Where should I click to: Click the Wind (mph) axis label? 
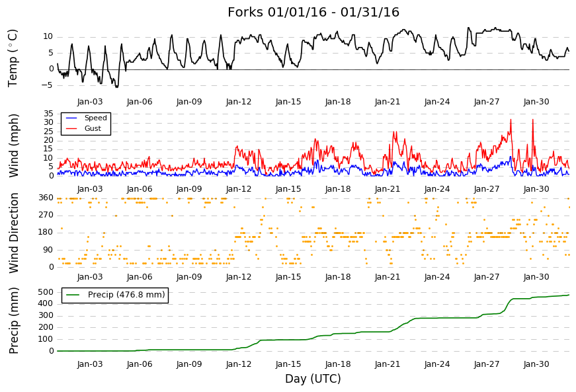13,145
